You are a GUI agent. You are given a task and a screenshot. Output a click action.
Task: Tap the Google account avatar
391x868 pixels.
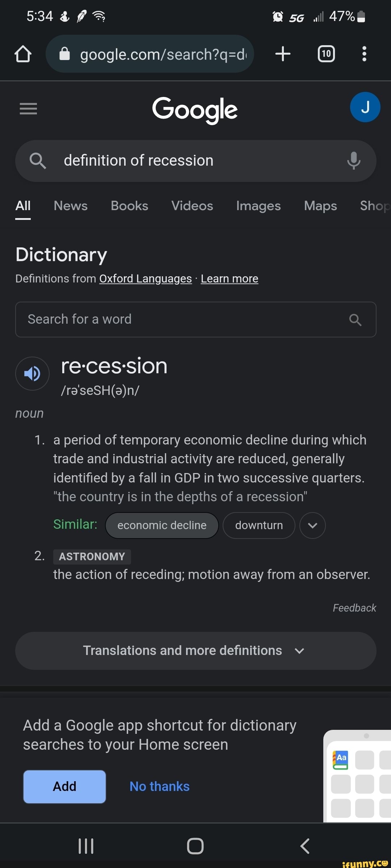pyautogui.click(x=365, y=107)
